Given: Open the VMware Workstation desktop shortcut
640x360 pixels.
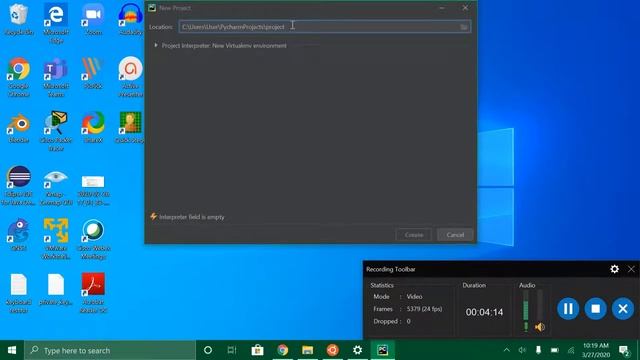Looking at the screenshot, I should [x=56, y=239].
